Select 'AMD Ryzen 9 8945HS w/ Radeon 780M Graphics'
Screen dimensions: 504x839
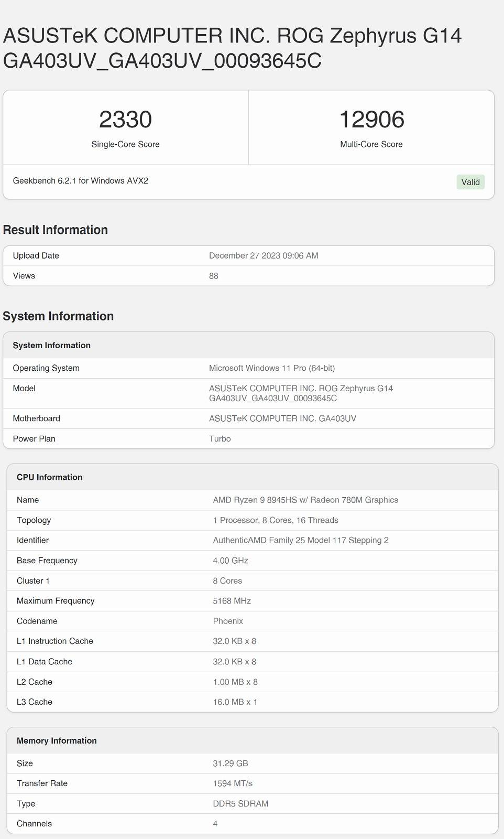coord(305,500)
